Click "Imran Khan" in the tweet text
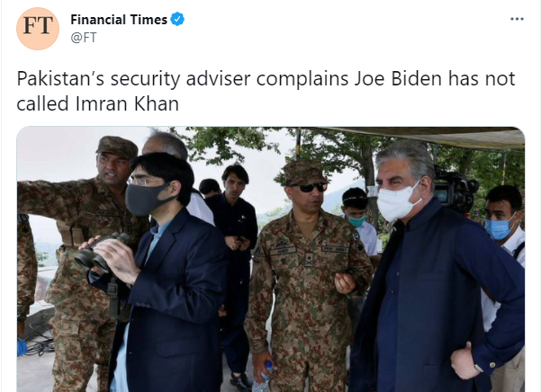Screen dimensions: 541x392 tap(127, 103)
